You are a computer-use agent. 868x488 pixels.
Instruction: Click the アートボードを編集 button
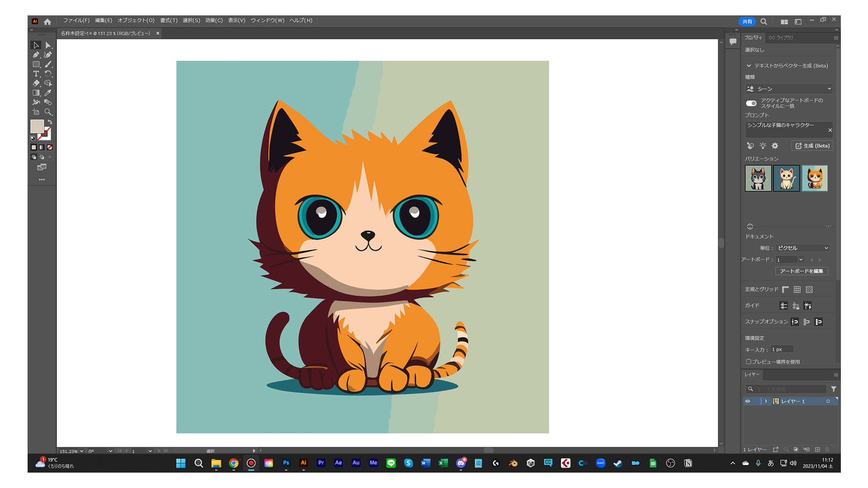(x=801, y=271)
